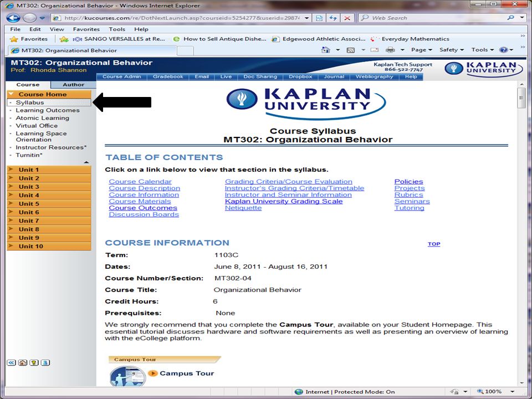Image resolution: width=532 pixels, height=399 pixels.
Task: Click the collapse sidebar double-arrow icon
Action: 11,362
